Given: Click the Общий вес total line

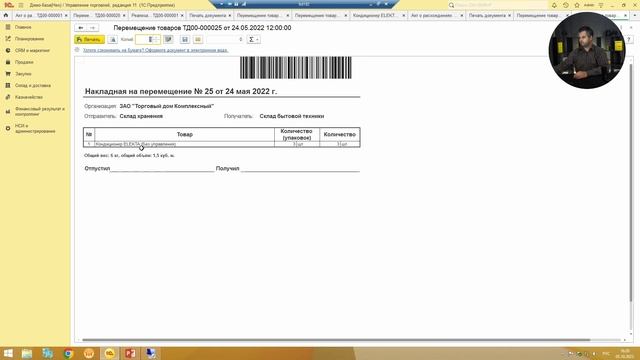Looking at the screenshot, I should 129,156.
